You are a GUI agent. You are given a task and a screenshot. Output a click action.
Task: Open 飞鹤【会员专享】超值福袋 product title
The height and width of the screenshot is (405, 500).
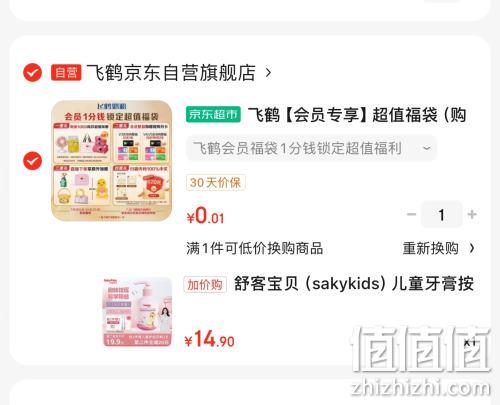pos(357,115)
